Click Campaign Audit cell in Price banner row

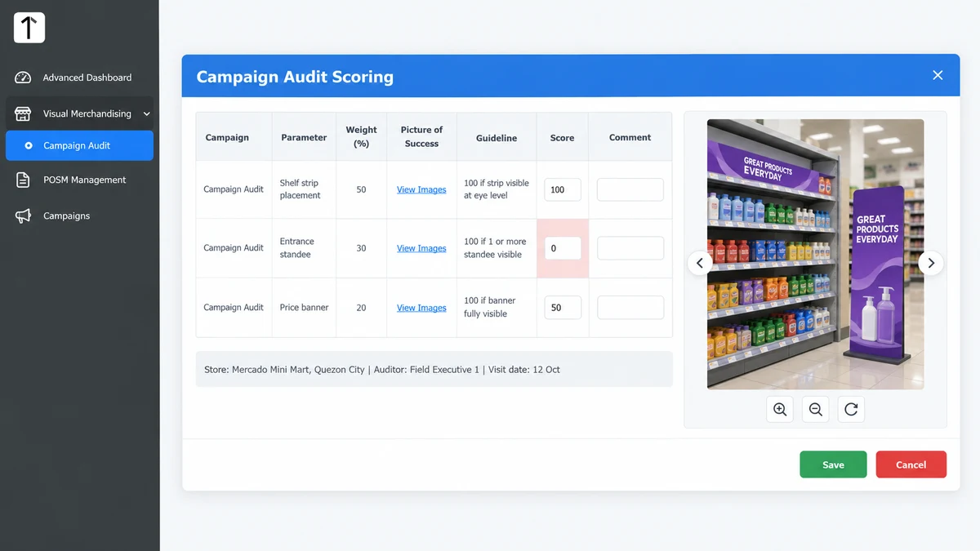(234, 308)
